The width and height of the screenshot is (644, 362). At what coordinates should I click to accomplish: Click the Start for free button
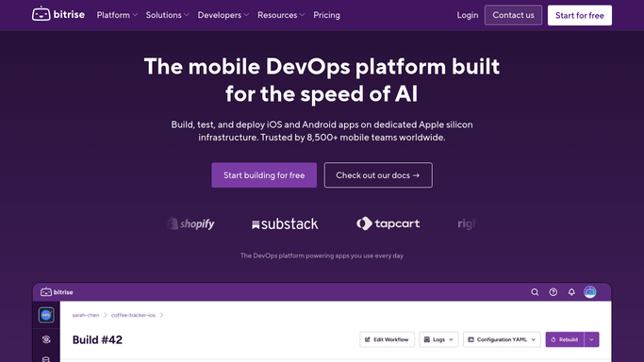580,15
